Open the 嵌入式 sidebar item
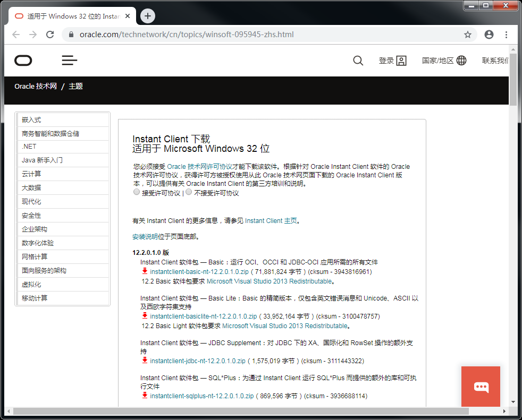522x420 pixels. pyautogui.click(x=63, y=119)
